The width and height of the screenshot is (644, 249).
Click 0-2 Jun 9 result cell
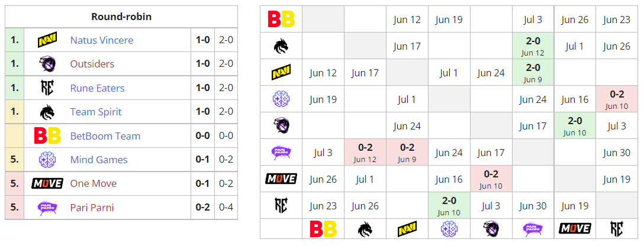[x=407, y=152]
